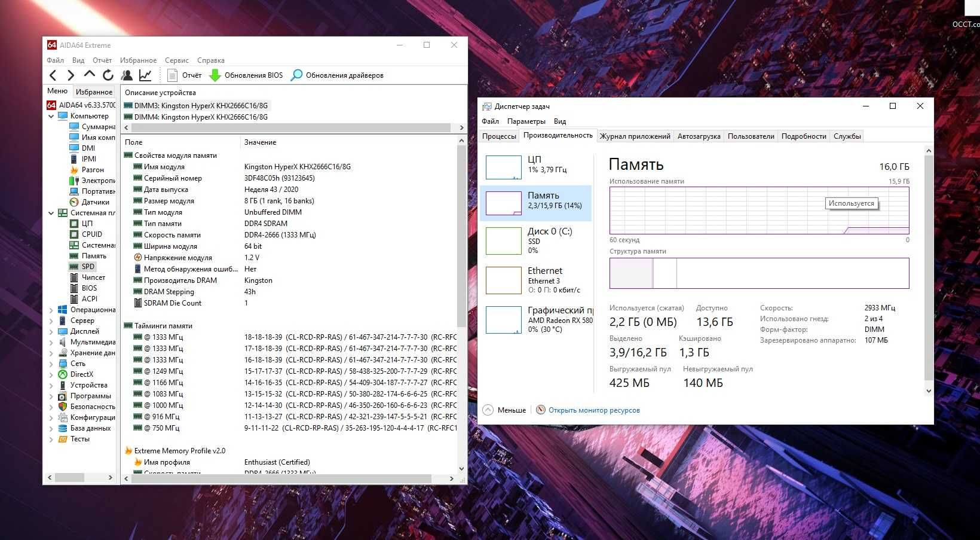The height and width of the screenshot is (540, 980).
Task: Switch to Пользователи tab
Action: (x=751, y=136)
